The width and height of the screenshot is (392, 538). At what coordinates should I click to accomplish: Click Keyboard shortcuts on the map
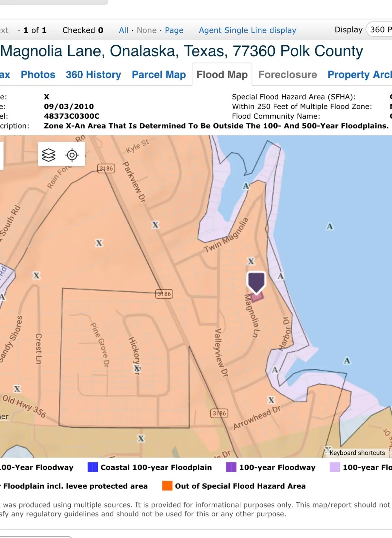coord(357,453)
